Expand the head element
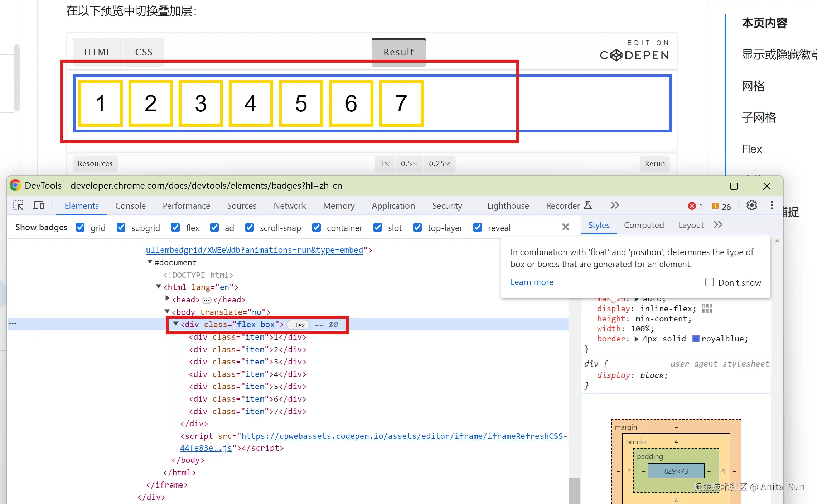817x504 pixels. tap(167, 299)
